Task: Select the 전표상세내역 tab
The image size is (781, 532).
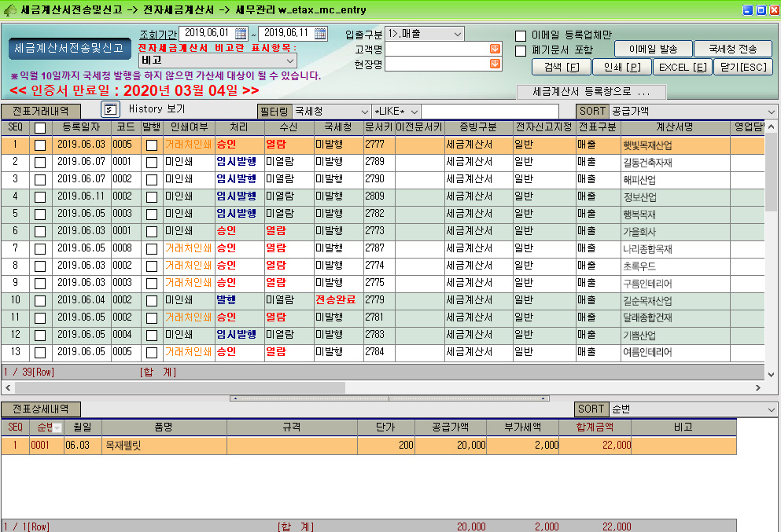Action: pyautogui.click(x=41, y=409)
